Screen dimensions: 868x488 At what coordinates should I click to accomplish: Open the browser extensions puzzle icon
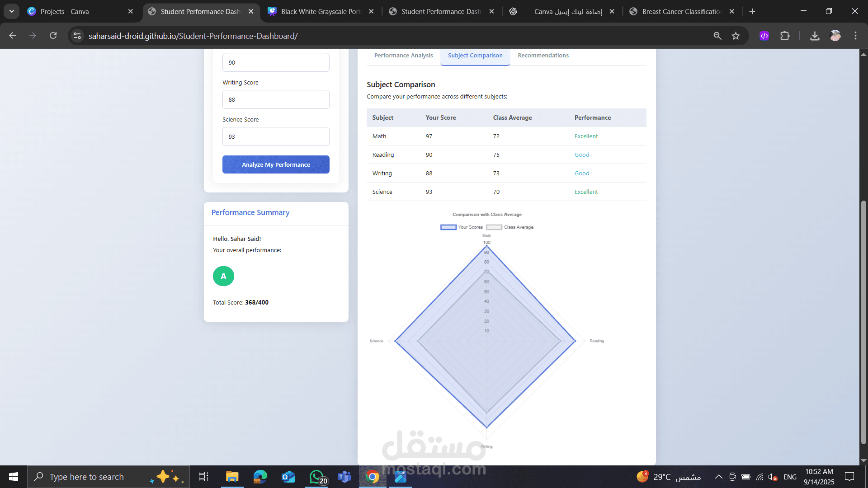[785, 36]
